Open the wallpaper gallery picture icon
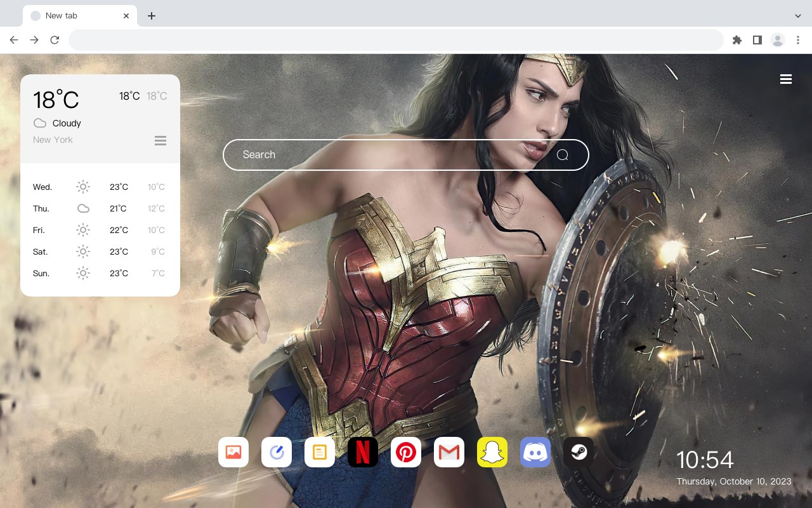Screen dimensions: 812x508 click(233, 452)
